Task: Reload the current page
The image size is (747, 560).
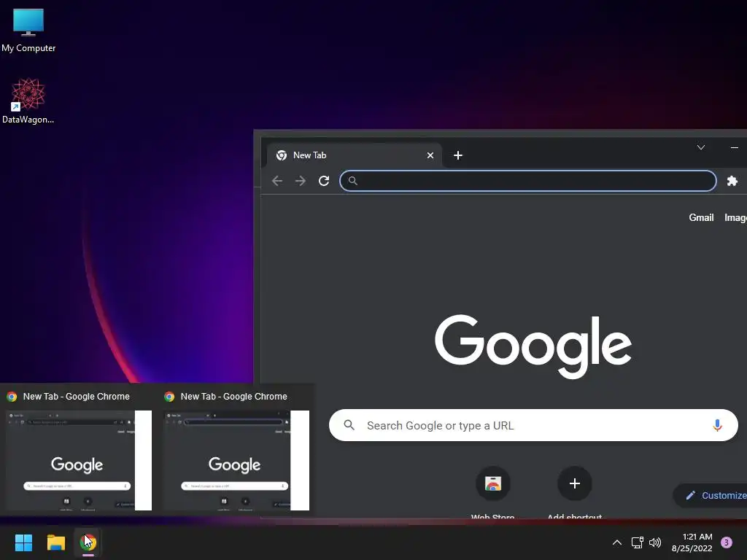Action: 324,181
